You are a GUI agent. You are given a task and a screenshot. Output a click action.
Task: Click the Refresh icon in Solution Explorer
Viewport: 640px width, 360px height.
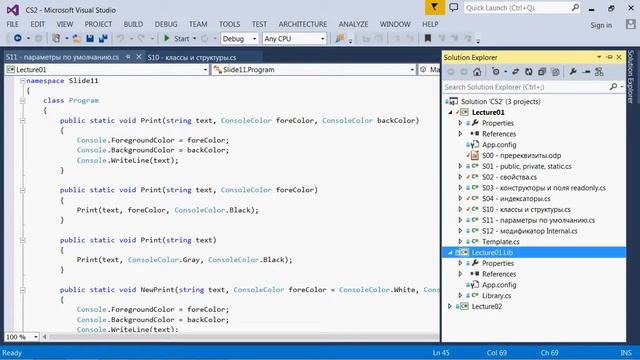pyautogui.click(x=529, y=72)
